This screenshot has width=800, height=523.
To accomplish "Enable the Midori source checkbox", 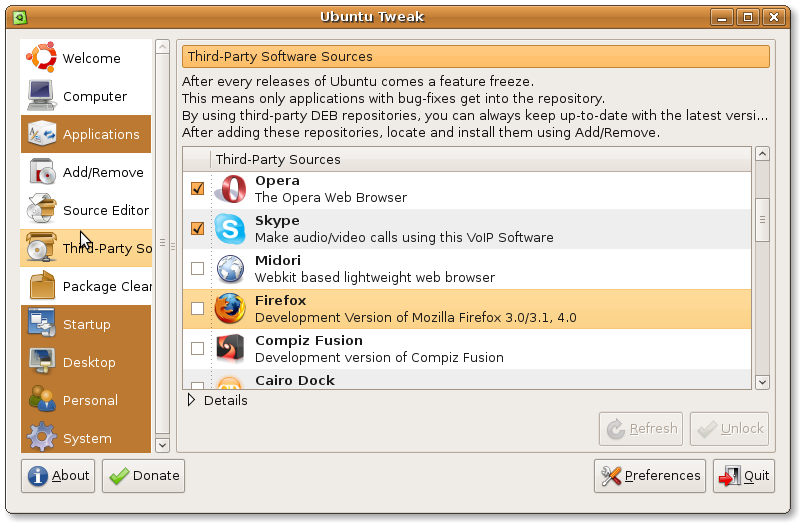I will click(197, 268).
